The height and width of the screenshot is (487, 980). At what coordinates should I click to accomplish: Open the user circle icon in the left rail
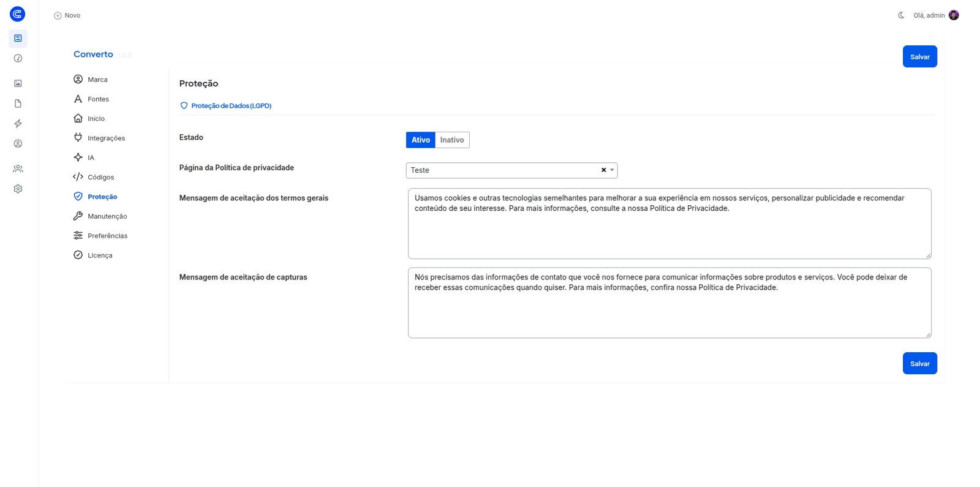pos(18,144)
